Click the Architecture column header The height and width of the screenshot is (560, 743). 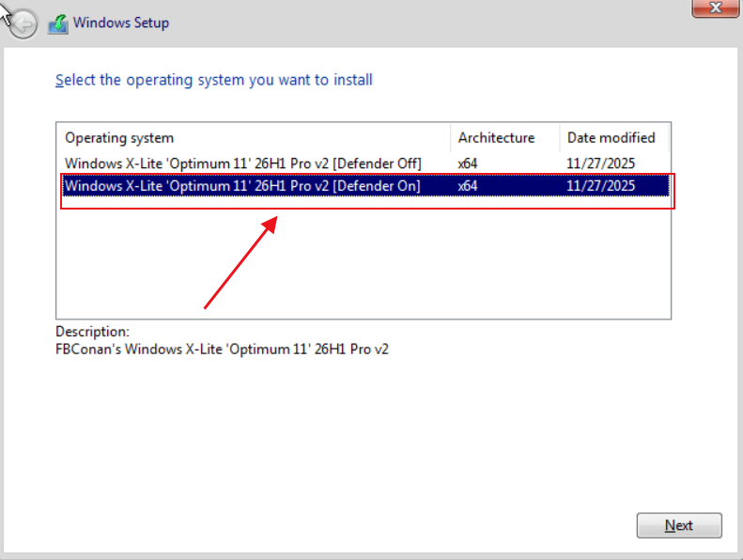coord(505,138)
